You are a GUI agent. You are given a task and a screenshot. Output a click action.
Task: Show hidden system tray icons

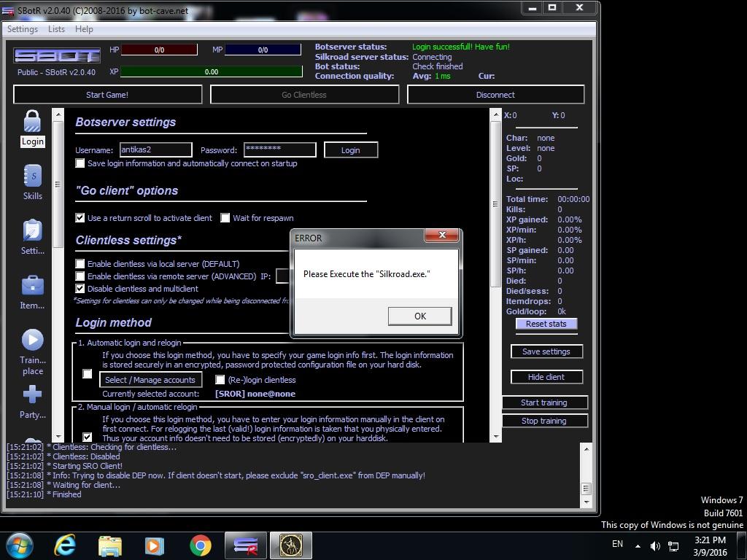pyautogui.click(x=638, y=545)
